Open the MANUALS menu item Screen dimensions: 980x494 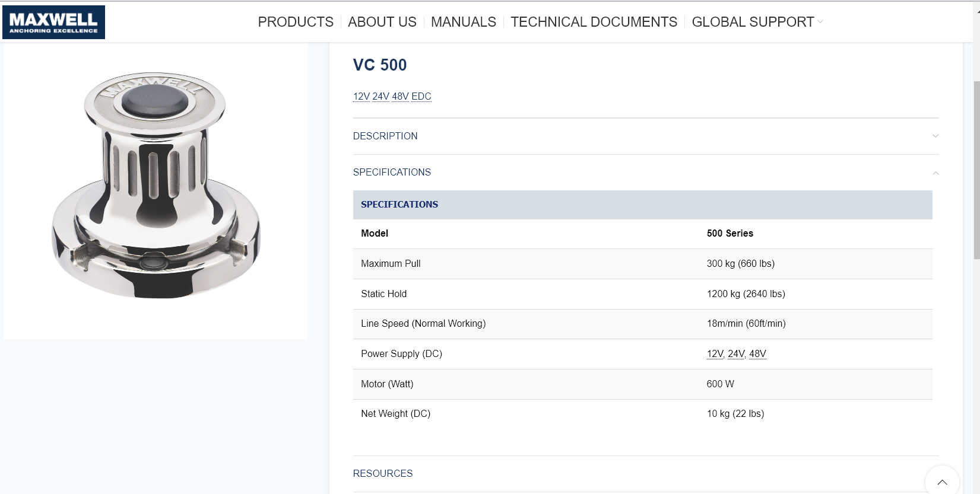tap(464, 22)
